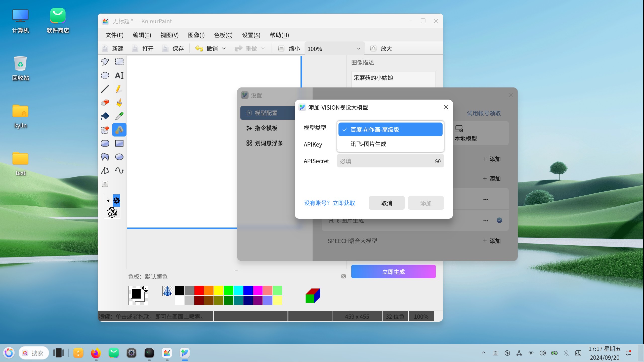Click the Undo toolbar button

tap(206, 49)
